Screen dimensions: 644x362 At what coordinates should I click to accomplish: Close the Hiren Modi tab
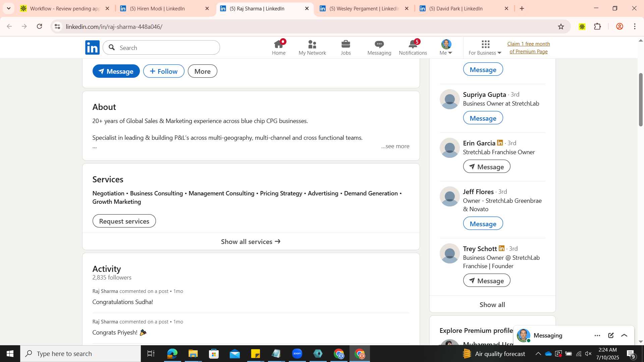(x=207, y=8)
